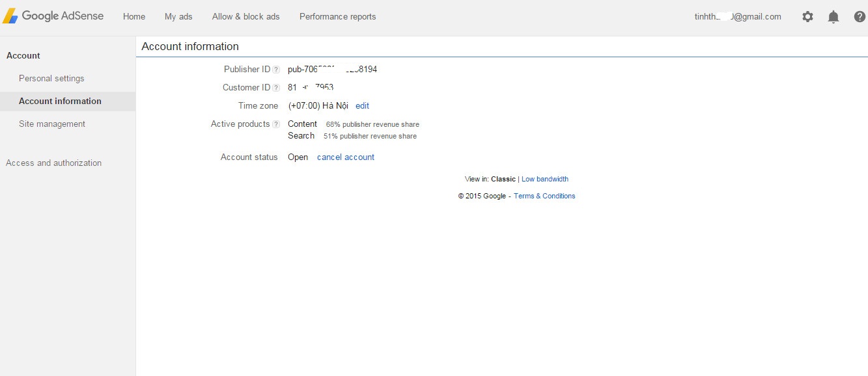
Task: Click the Customer ID value
Action: point(311,88)
